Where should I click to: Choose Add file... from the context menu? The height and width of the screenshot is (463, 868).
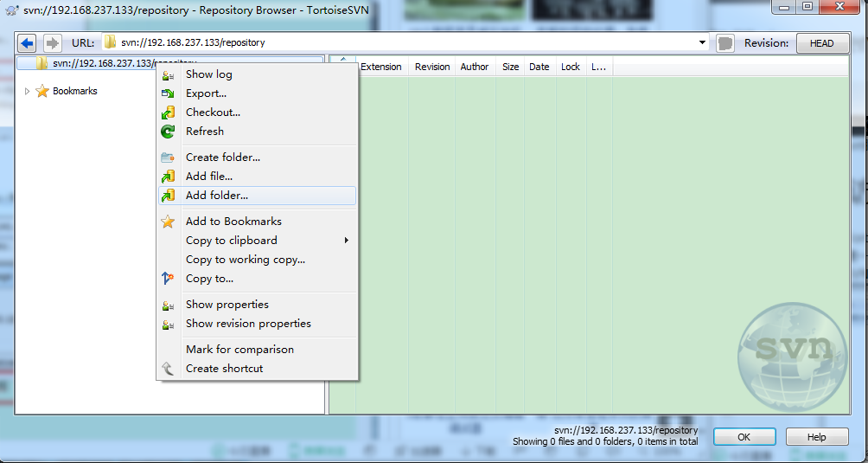pyautogui.click(x=258, y=177)
